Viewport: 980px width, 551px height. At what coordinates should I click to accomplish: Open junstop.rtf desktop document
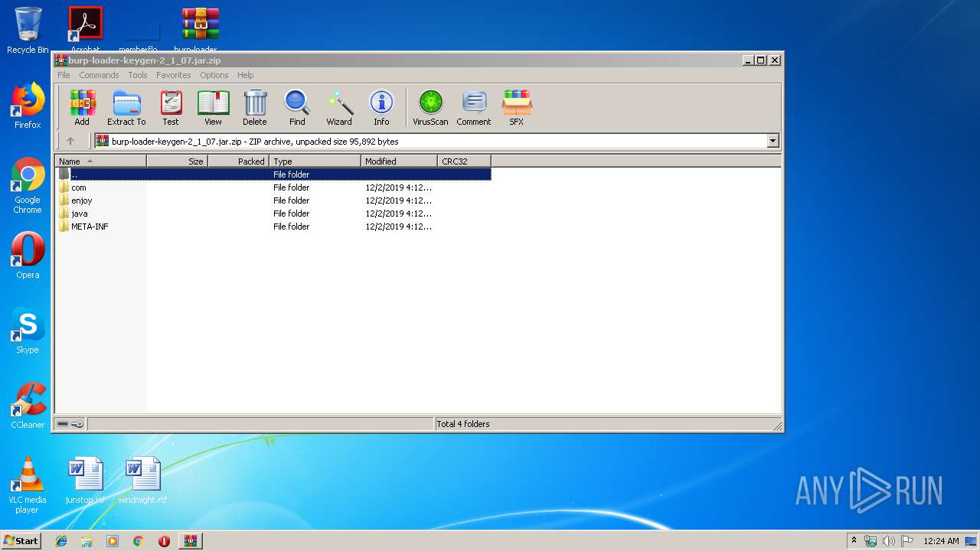(85, 481)
